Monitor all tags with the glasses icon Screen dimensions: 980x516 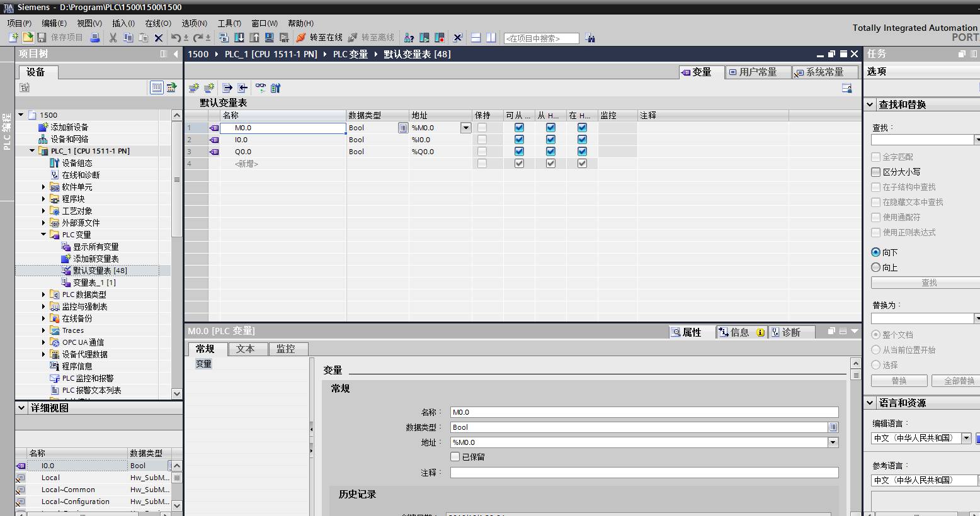(260, 88)
